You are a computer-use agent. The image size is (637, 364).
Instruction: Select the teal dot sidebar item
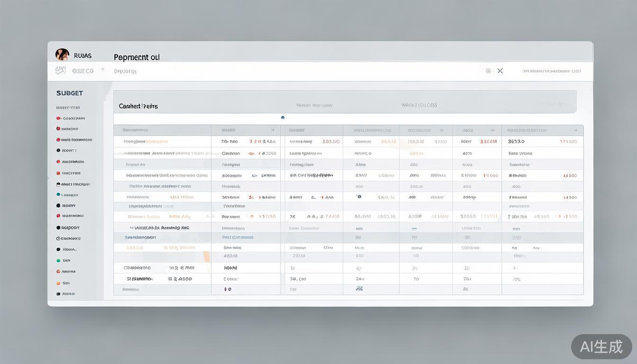[58, 195]
